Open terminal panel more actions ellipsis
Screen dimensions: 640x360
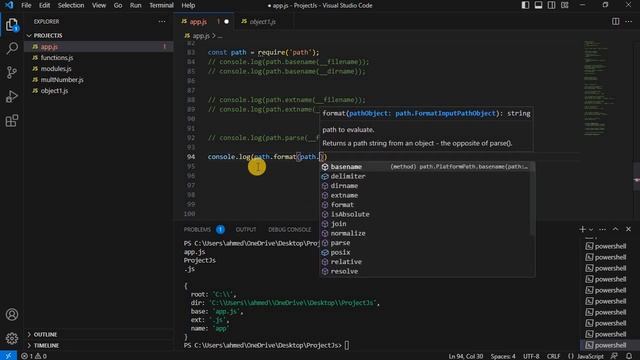[602, 229]
